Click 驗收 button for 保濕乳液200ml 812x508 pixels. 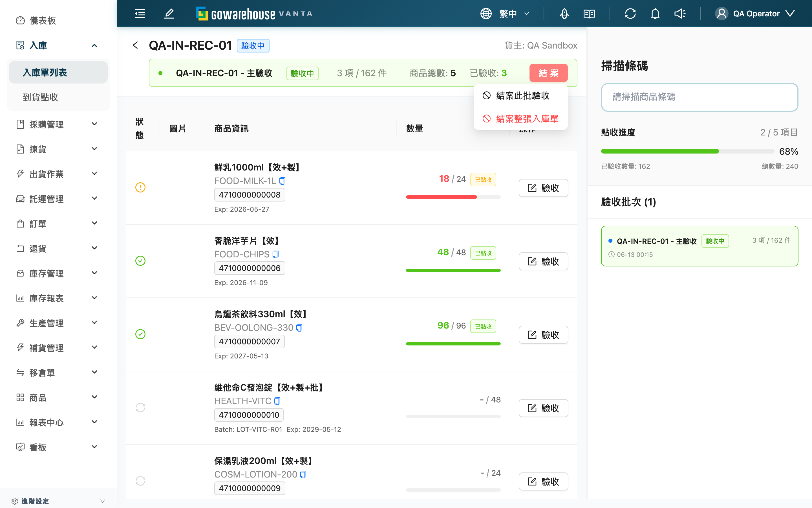point(543,481)
